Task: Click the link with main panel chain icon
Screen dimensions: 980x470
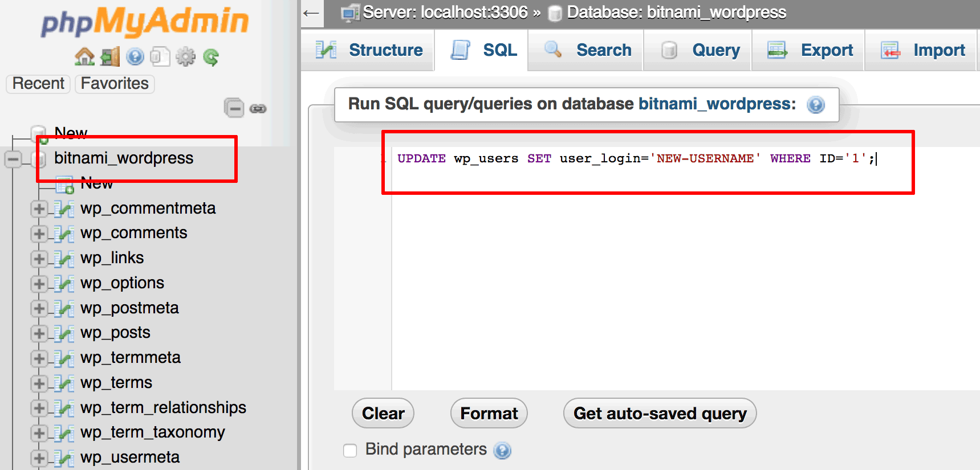Action: [258, 108]
